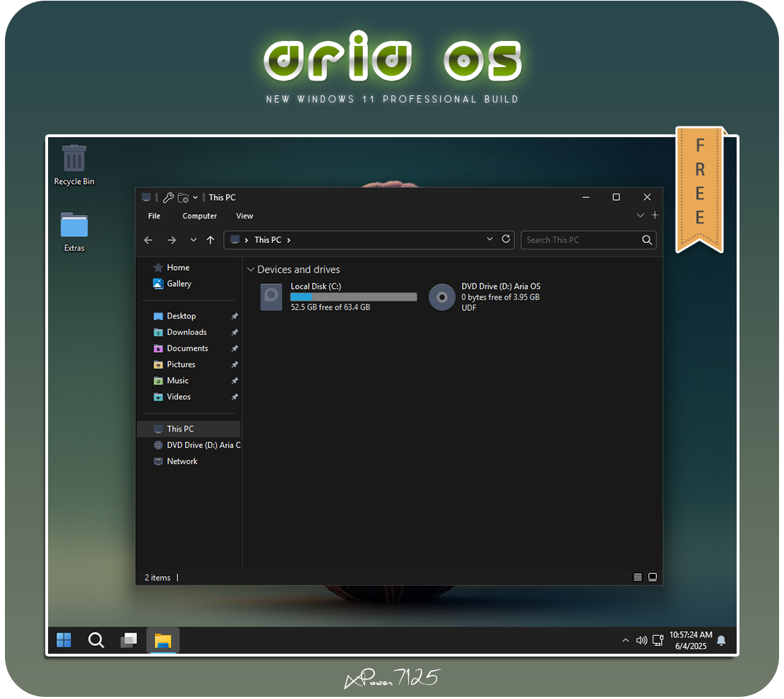Open the address bar history dropdown
The height and width of the screenshot is (699, 784).
(x=489, y=239)
